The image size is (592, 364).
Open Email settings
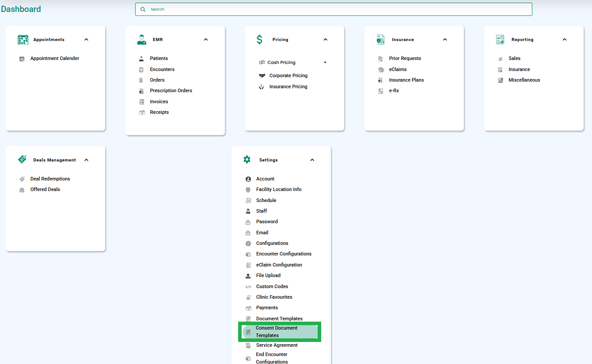pyautogui.click(x=262, y=233)
